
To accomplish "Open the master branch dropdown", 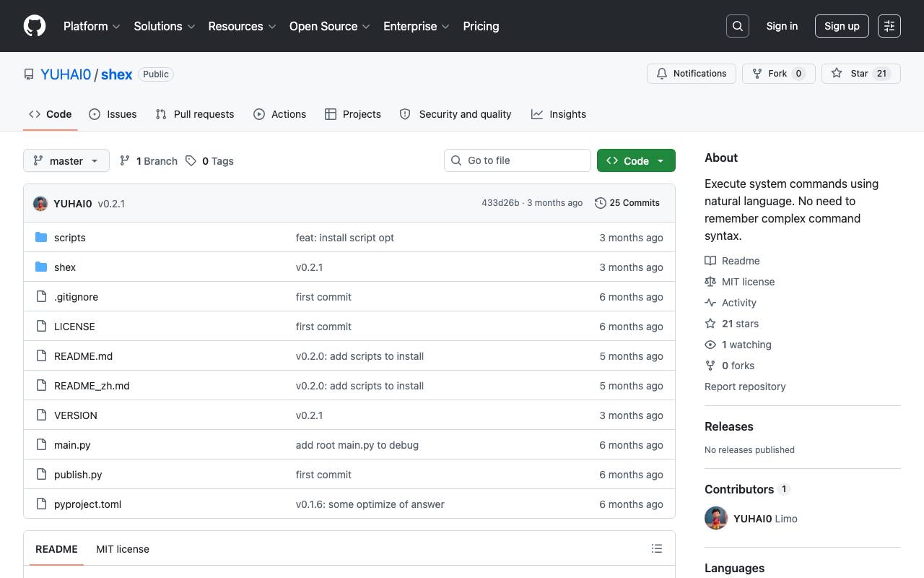I will coord(66,160).
